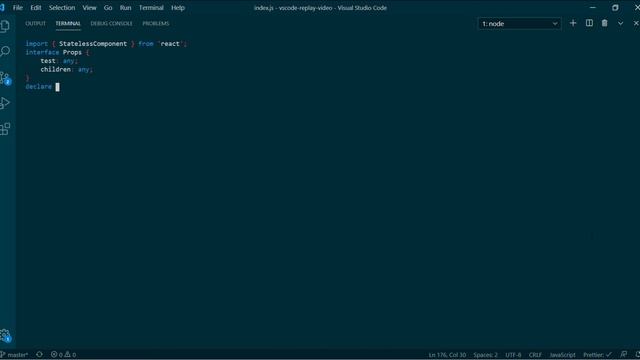Open the Help menu
The width and height of the screenshot is (640, 360).
178,8
